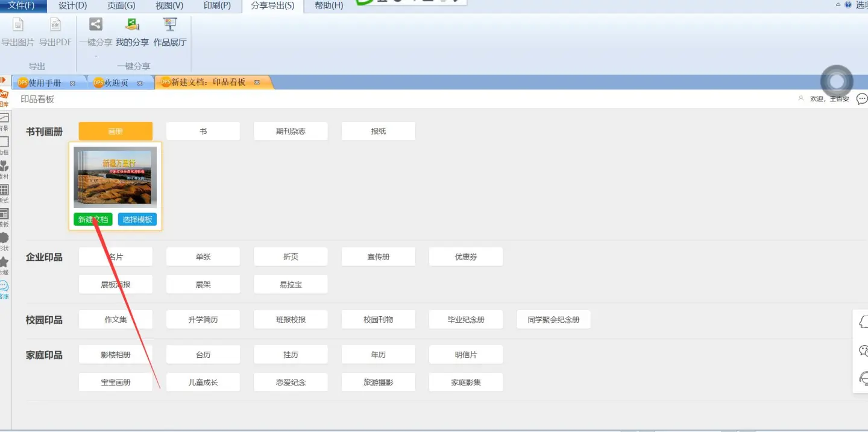Select the 期刊杂志 category
This screenshot has width=868, height=432.
click(291, 131)
